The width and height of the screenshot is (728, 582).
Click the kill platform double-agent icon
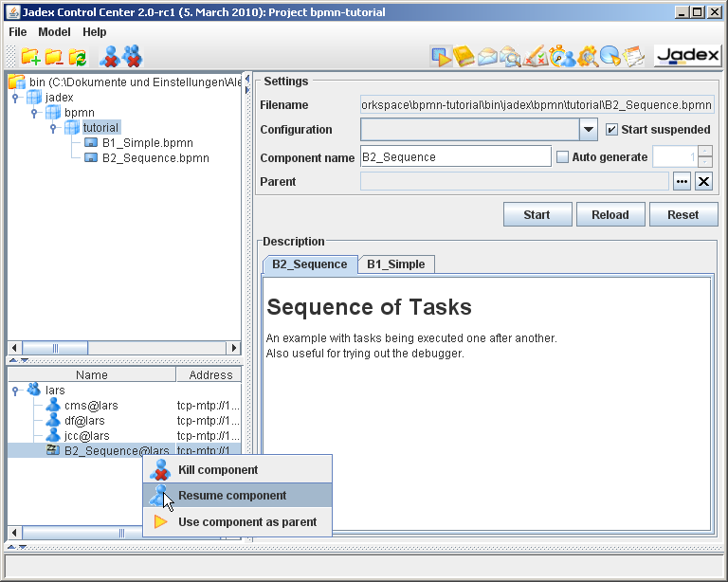click(x=132, y=57)
